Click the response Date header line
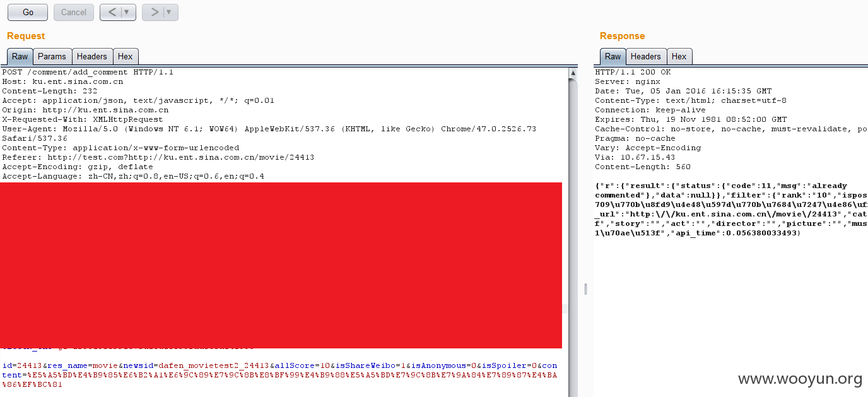 (x=683, y=91)
